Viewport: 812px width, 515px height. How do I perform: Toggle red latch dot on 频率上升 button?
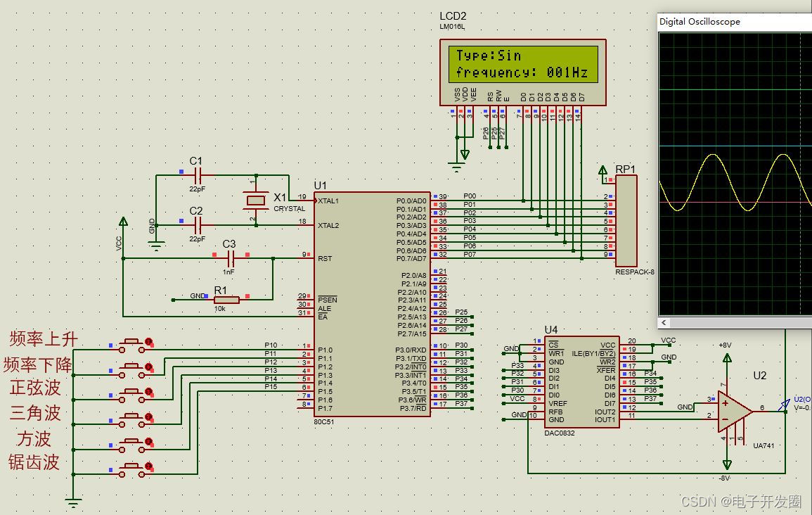pyautogui.click(x=149, y=342)
